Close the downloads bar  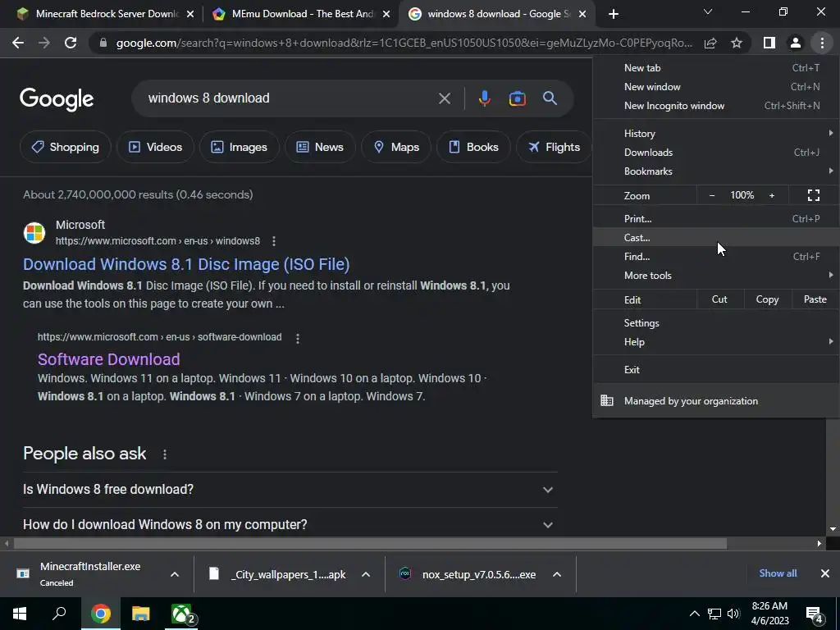pyautogui.click(x=825, y=573)
